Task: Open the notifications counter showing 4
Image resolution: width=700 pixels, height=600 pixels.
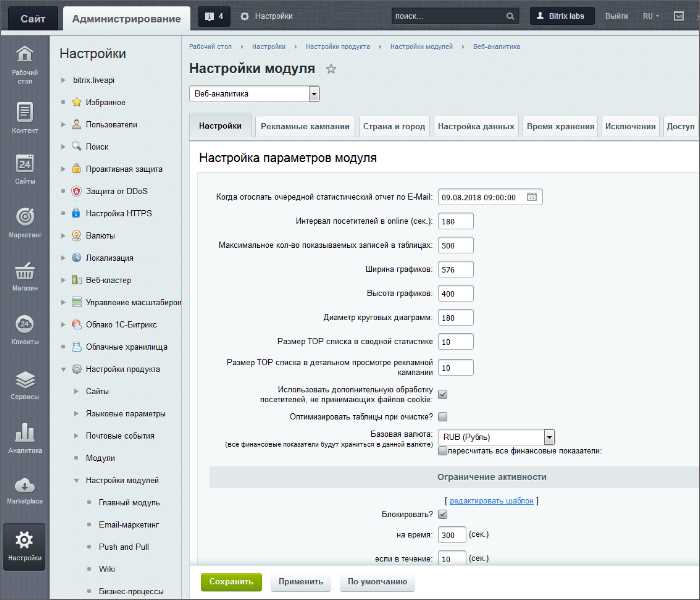Action: point(214,17)
